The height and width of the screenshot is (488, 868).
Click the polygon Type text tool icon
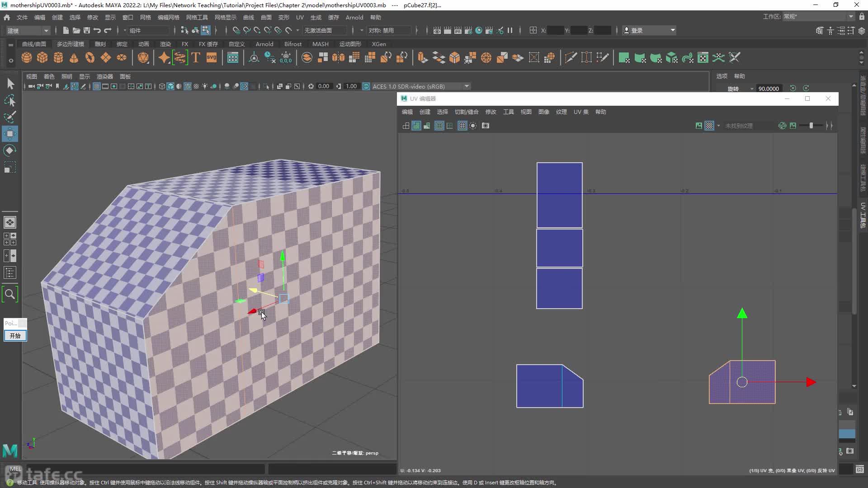pyautogui.click(x=196, y=58)
